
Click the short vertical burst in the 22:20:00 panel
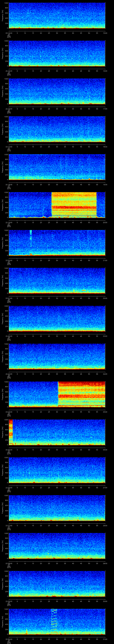(31, 243)
